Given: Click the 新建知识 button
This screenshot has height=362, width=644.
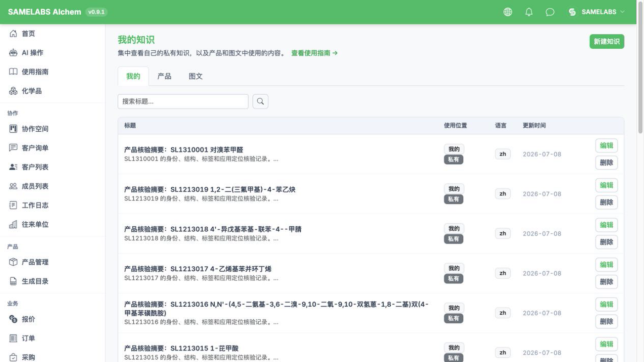Looking at the screenshot, I should [607, 41].
